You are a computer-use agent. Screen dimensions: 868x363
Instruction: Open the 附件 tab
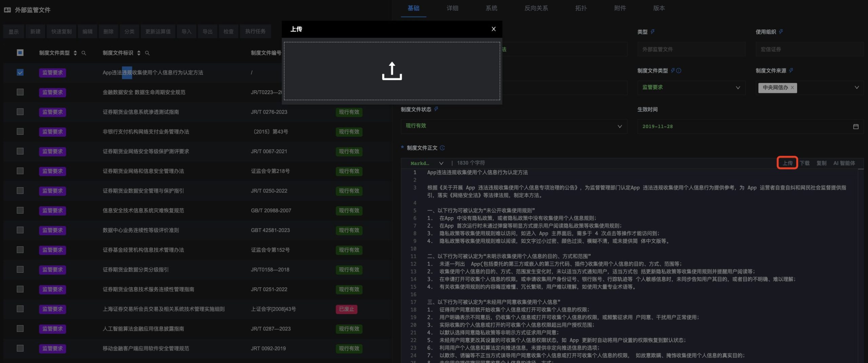pyautogui.click(x=620, y=8)
